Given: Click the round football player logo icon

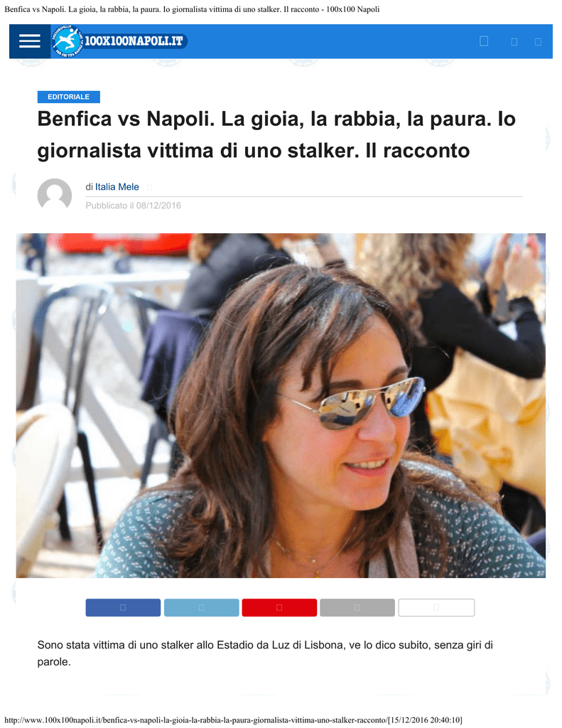Looking at the screenshot, I should (x=68, y=41).
